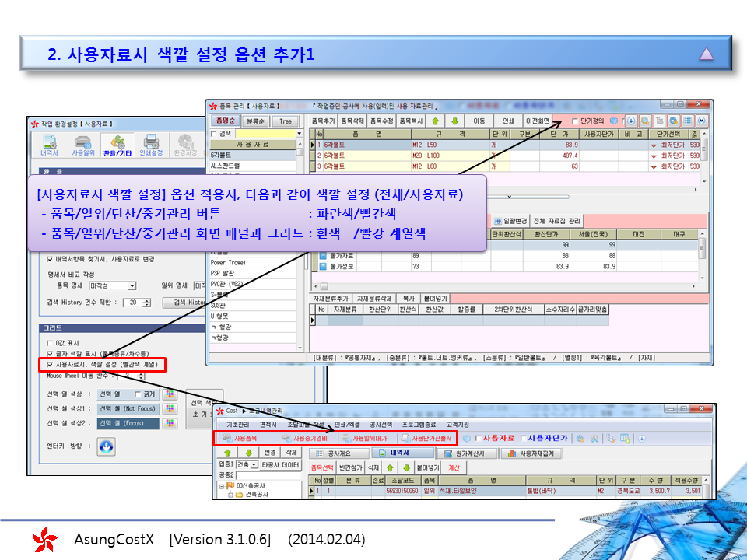Check the 검색 checkbox in 품목 관리

(x=213, y=134)
